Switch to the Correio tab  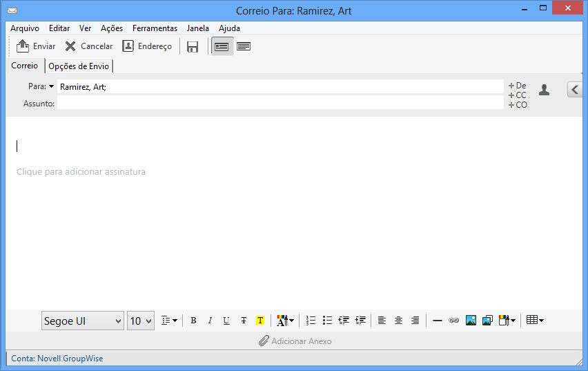pos(25,66)
